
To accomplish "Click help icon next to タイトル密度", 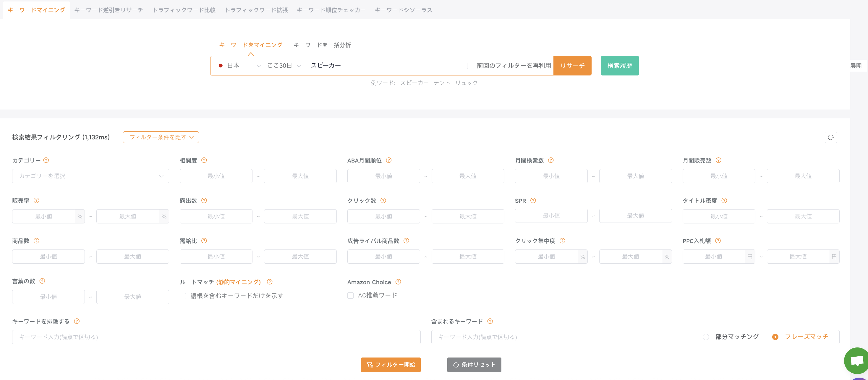I will (x=724, y=200).
